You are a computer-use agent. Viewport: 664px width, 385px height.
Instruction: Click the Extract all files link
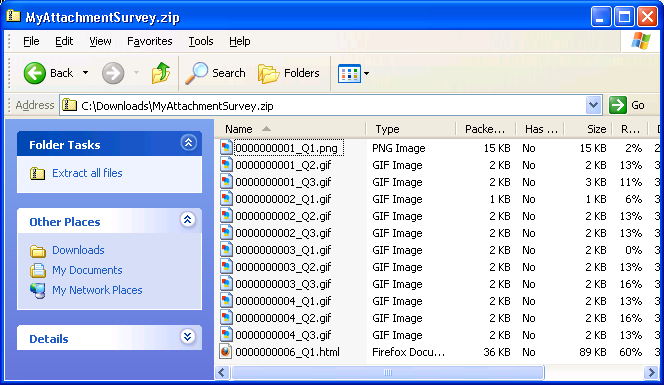click(87, 173)
